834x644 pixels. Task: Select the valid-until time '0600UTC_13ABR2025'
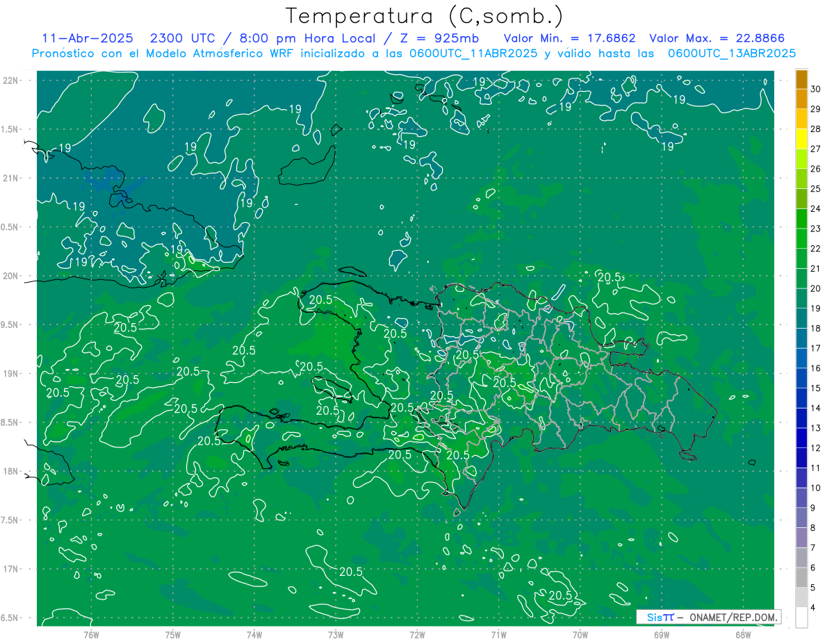(731, 53)
